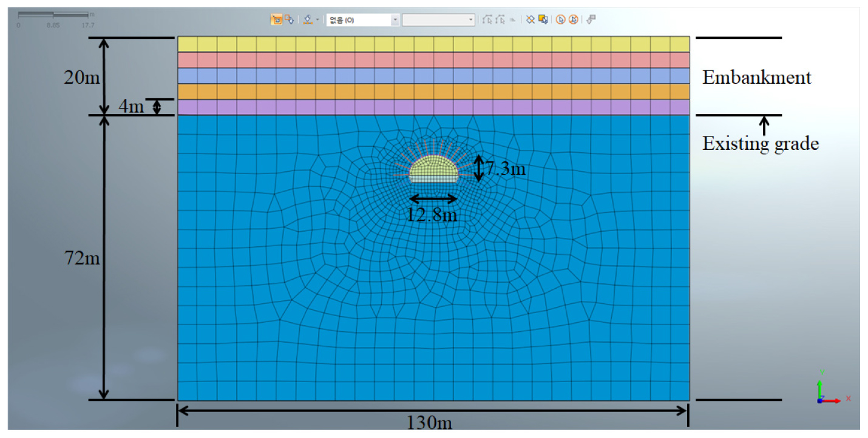This screenshot has height=438, width=868.
Task: Click the small greyed align icon in toolbar
Action: click(x=513, y=20)
